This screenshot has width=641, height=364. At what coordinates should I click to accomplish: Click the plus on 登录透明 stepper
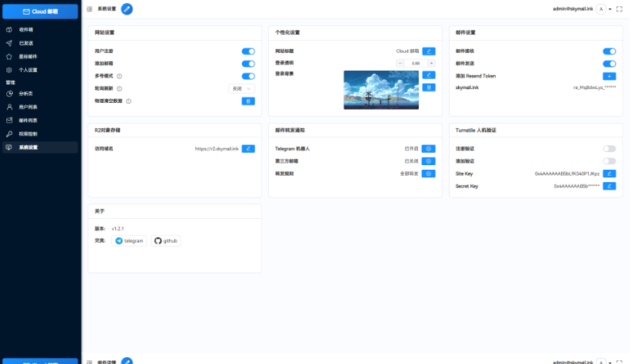click(431, 63)
